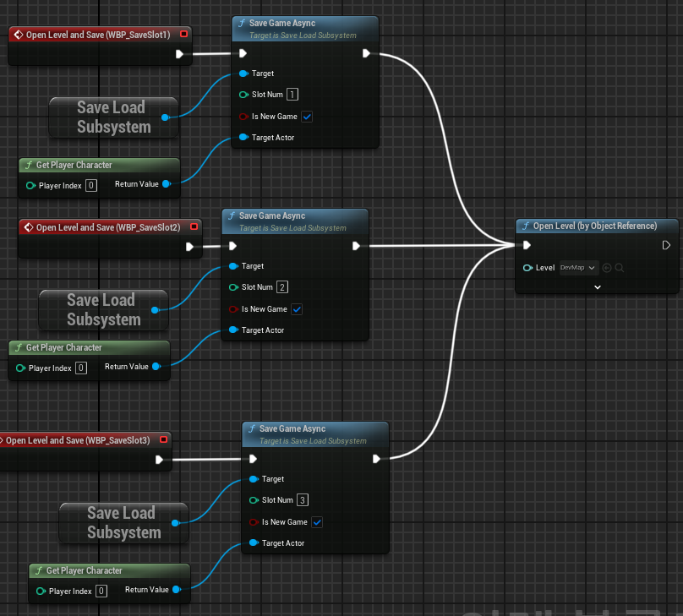Uncheck Is New Game on Slot Num 3 node
This screenshot has width=683, height=616.
[x=317, y=522]
